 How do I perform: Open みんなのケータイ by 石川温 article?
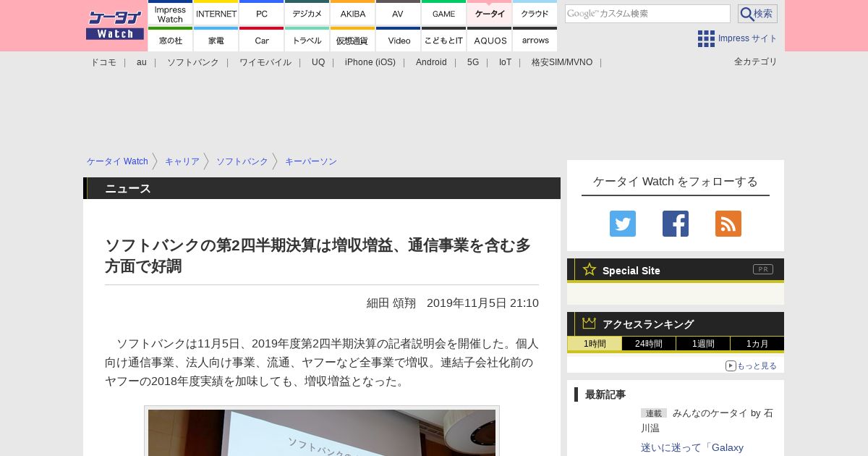tap(707, 421)
